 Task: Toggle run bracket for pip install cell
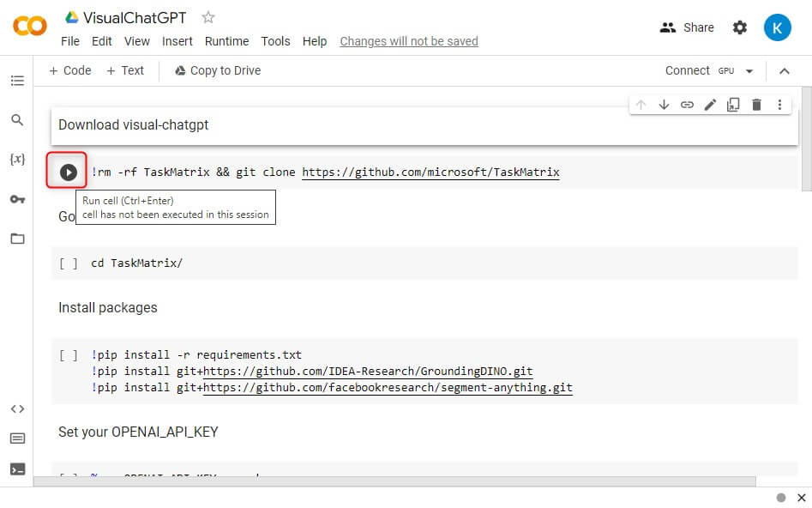click(x=69, y=355)
